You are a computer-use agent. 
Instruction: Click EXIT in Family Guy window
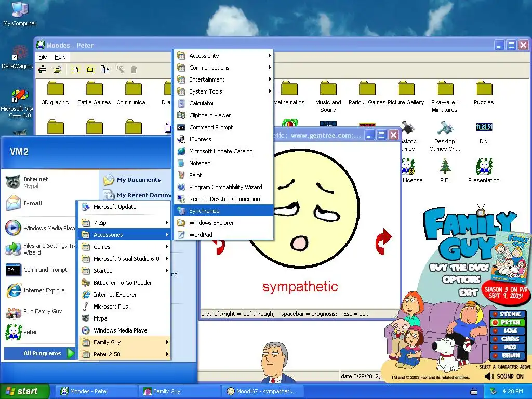(468, 292)
